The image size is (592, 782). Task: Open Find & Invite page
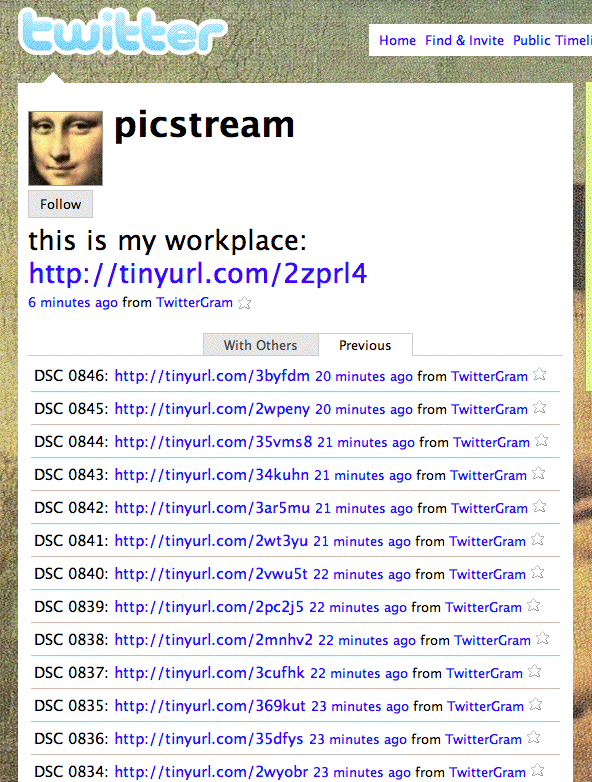(464, 40)
